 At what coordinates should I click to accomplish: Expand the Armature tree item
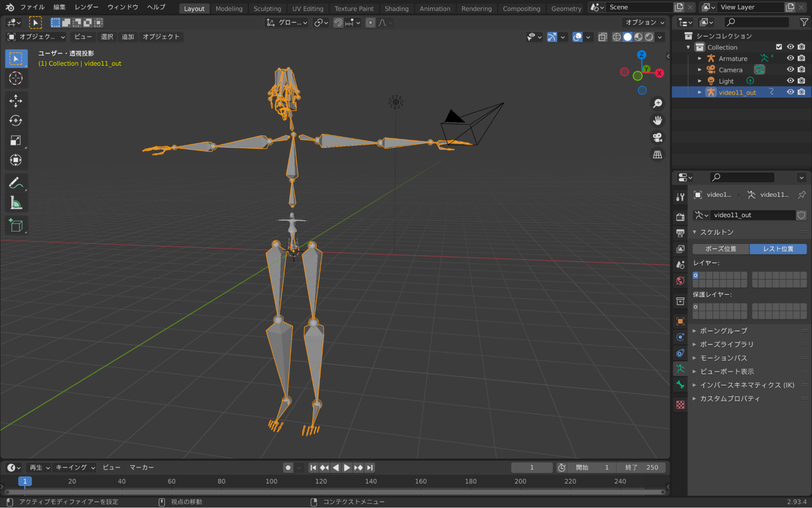point(699,59)
